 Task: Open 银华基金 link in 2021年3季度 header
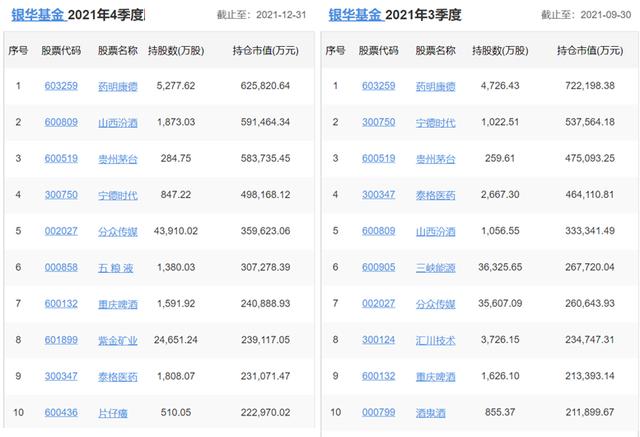pos(355,15)
